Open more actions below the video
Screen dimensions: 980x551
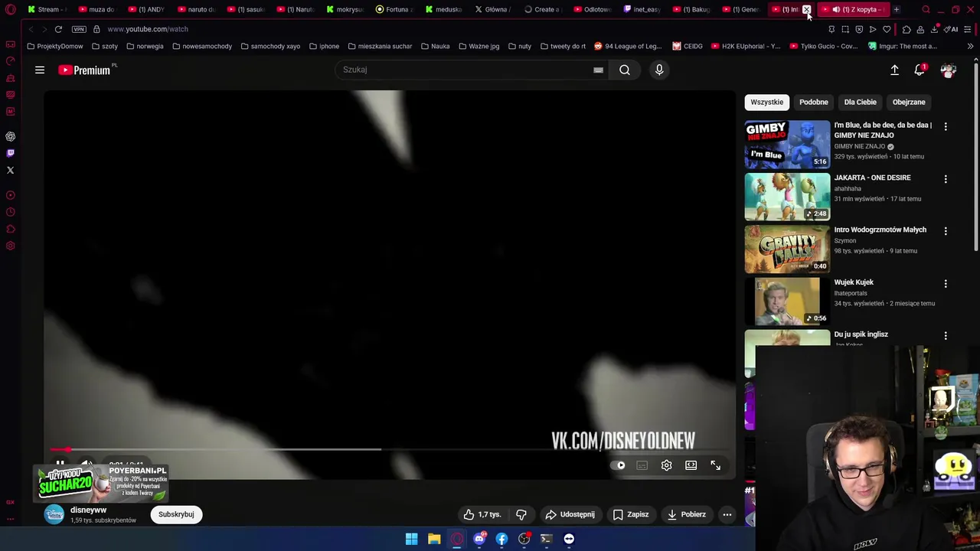point(727,514)
